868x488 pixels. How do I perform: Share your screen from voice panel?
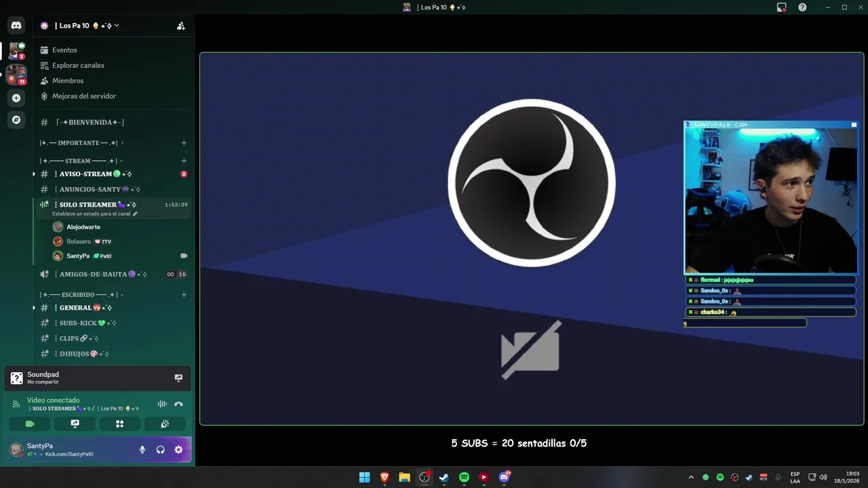pos(75,424)
